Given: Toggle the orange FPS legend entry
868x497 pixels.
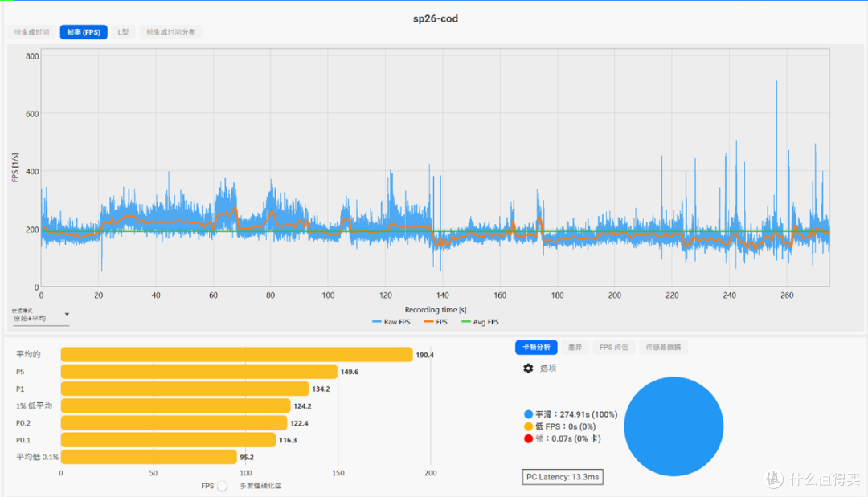Looking at the screenshot, I should pyautogui.click(x=436, y=322).
